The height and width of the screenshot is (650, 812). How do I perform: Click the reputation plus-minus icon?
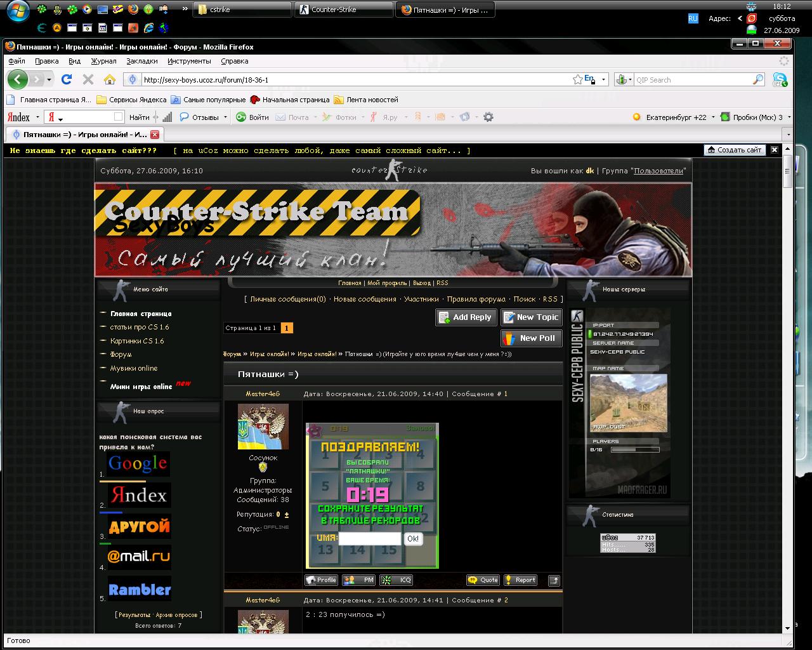[287, 515]
